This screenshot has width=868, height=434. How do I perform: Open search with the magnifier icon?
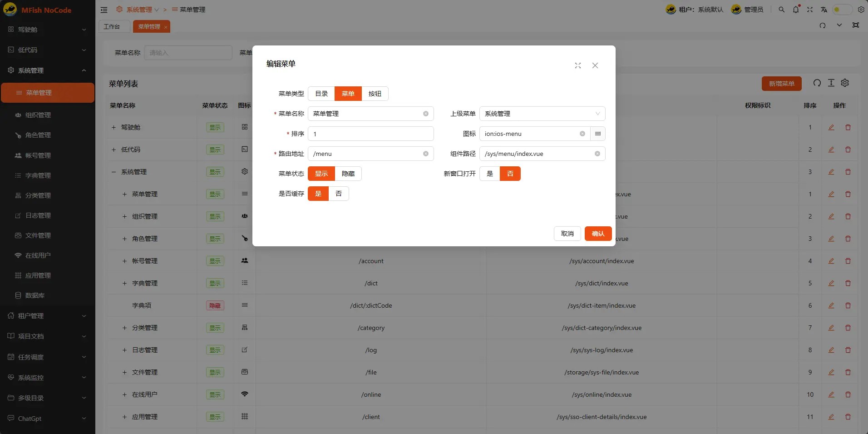click(781, 10)
